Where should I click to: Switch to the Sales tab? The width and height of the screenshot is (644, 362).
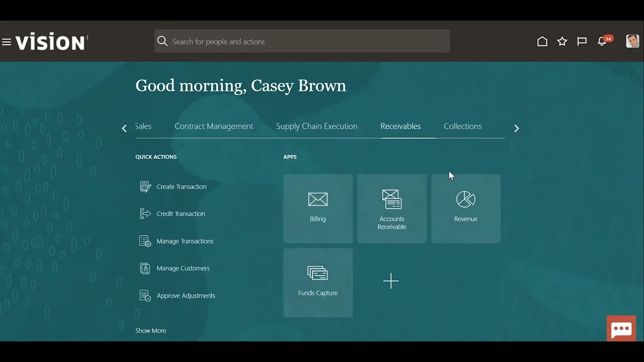click(143, 126)
